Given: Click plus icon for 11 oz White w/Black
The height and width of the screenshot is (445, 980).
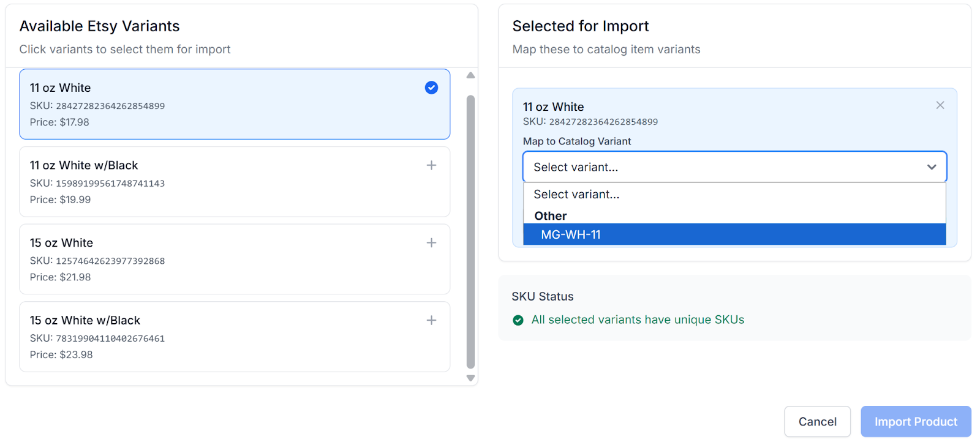Looking at the screenshot, I should pos(431,165).
